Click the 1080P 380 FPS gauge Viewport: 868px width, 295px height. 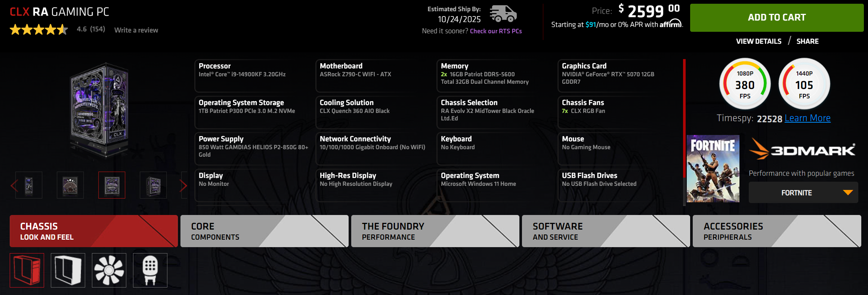745,84
